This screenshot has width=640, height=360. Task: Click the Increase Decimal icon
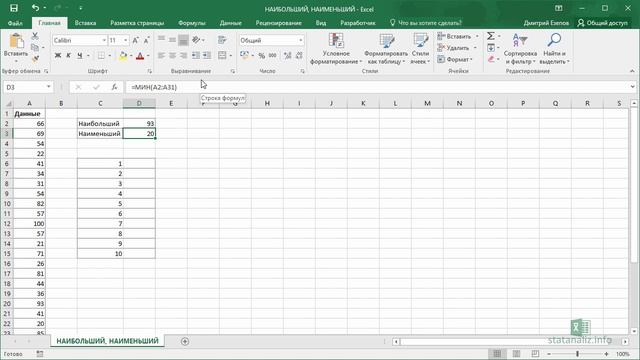tap(287, 56)
